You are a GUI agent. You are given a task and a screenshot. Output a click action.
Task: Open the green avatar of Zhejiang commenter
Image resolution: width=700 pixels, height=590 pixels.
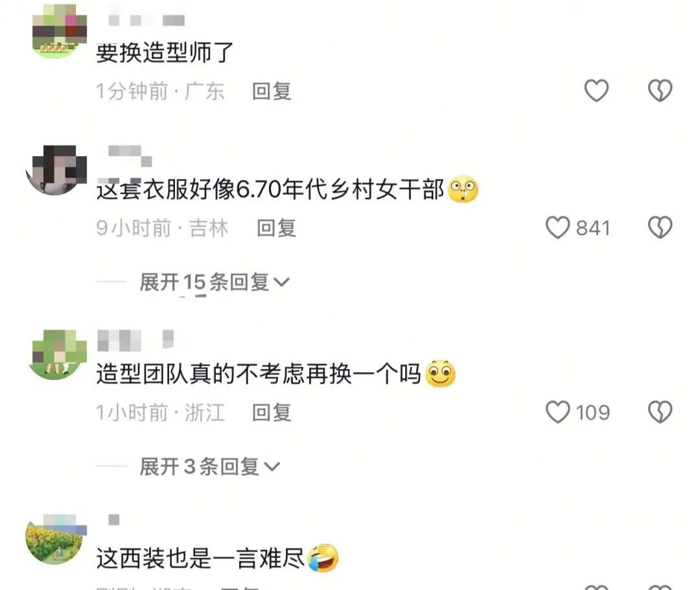click(58, 355)
